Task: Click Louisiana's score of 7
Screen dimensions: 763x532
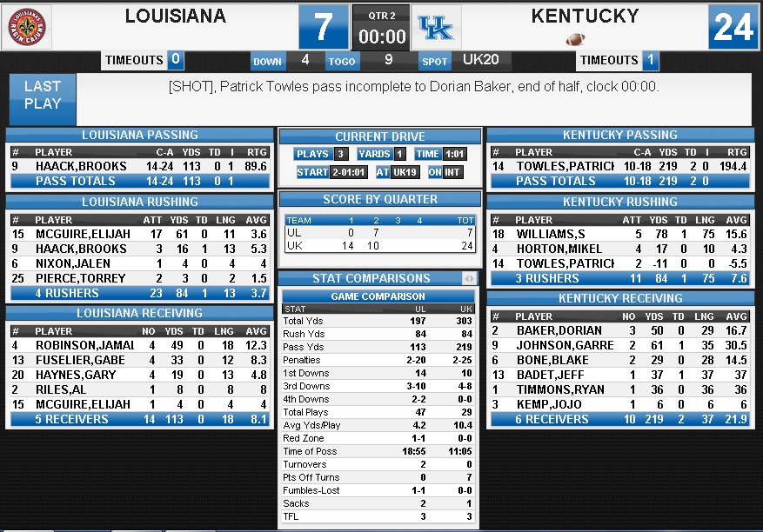Action: pyautogui.click(x=324, y=27)
